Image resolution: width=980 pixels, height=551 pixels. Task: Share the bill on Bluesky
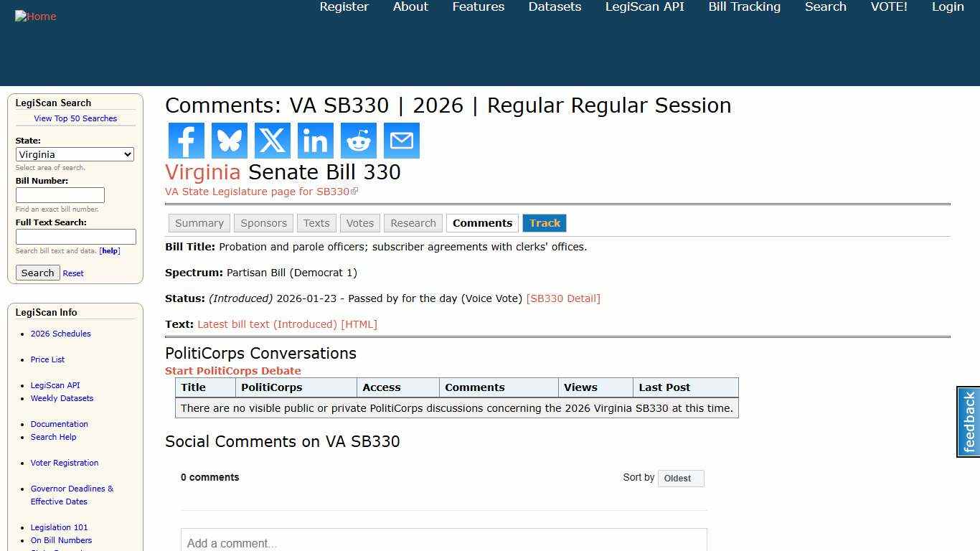229,141
